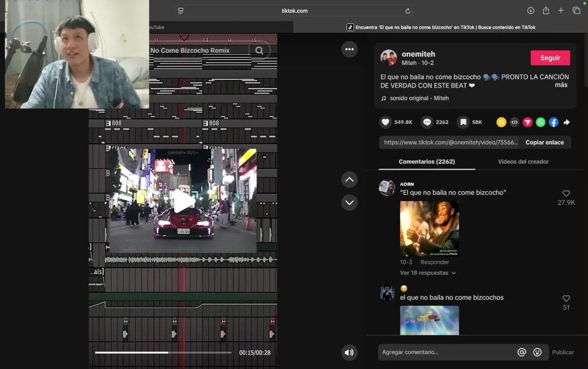588x369 pixels.
Task: Open the onemiteh profile avatar
Action: click(x=388, y=58)
